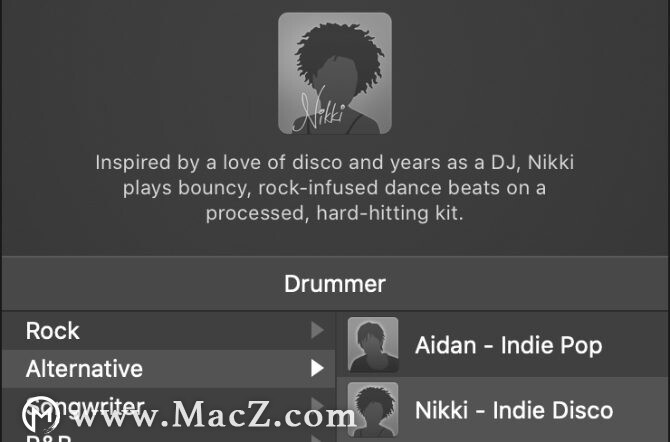Screen dimensions: 670x442
Task: Expand the Rock genre arrow
Action: (x=317, y=330)
